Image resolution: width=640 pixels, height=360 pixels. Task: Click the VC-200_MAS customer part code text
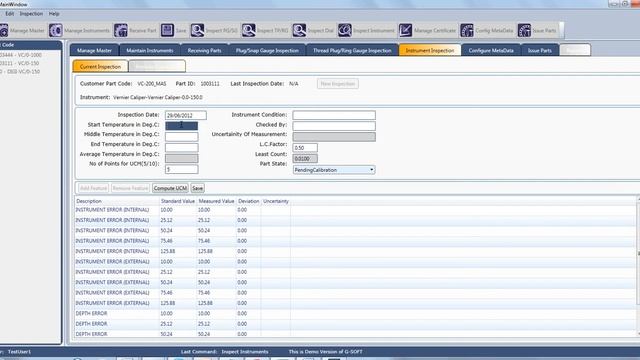click(x=152, y=84)
